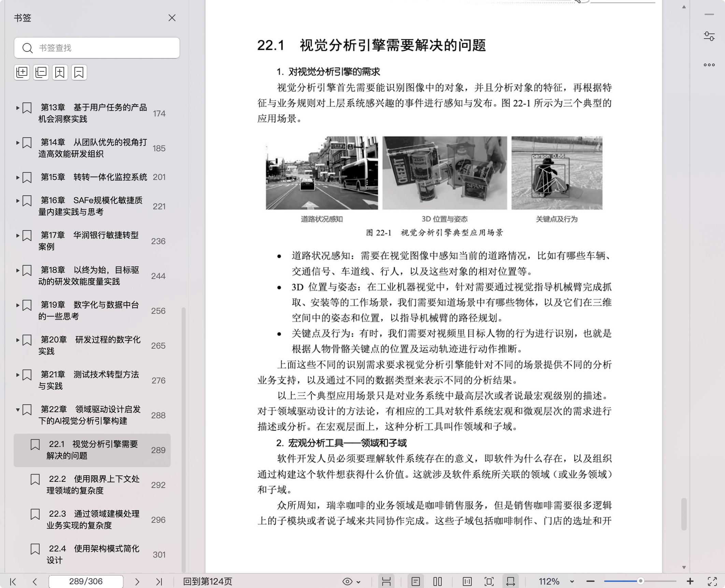Expand the 第15章 转转一体化监控系统 entry
Viewport: 725px width, 588px height.
[18, 178]
